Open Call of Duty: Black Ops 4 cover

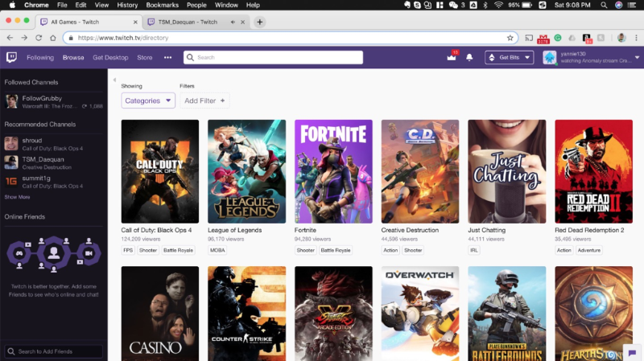159,171
